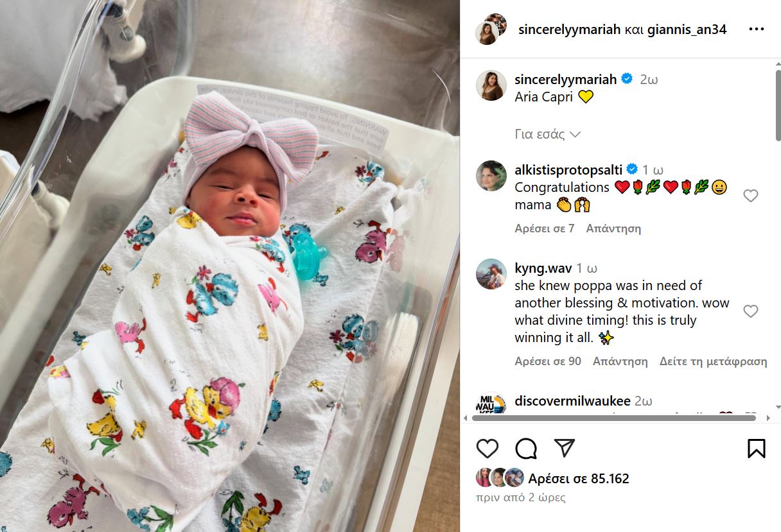This screenshot has width=781, height=532.
Task: Click alkistisprotopsalti's profile avatar
Action: 491,176
